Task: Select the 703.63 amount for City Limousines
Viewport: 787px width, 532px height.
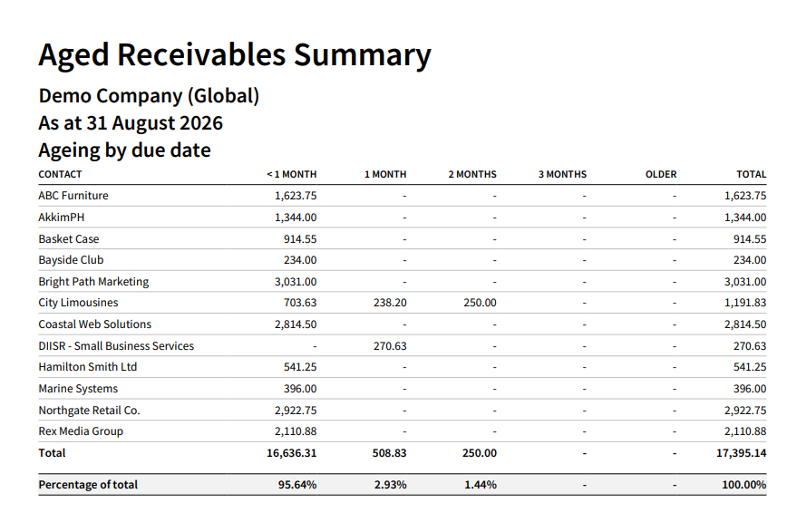Action: pos(300,303)
